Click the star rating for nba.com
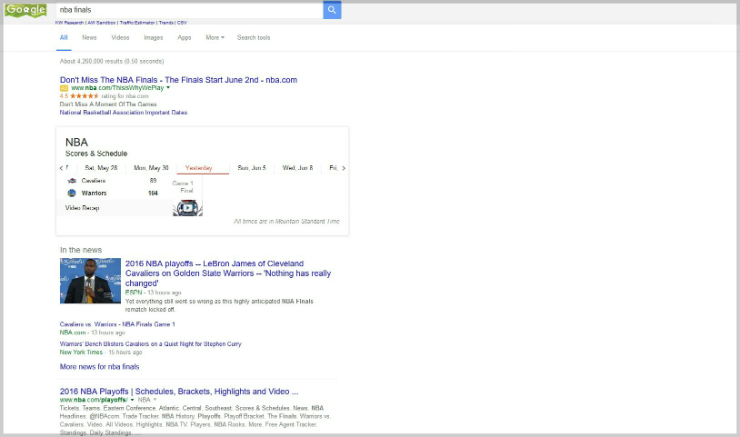This screenshot has width=740, height=437. pyautogui.click(x=84, y=96)
